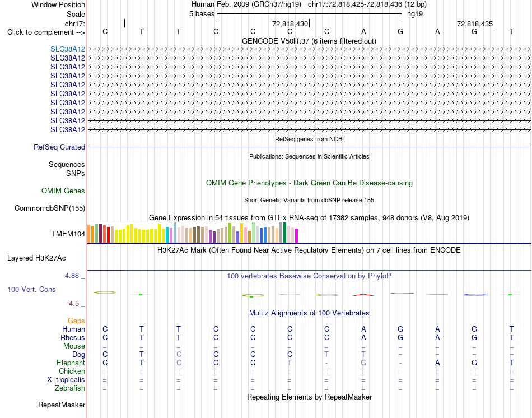Click the TMEM104 GTEx gene label

pos(68,234)
